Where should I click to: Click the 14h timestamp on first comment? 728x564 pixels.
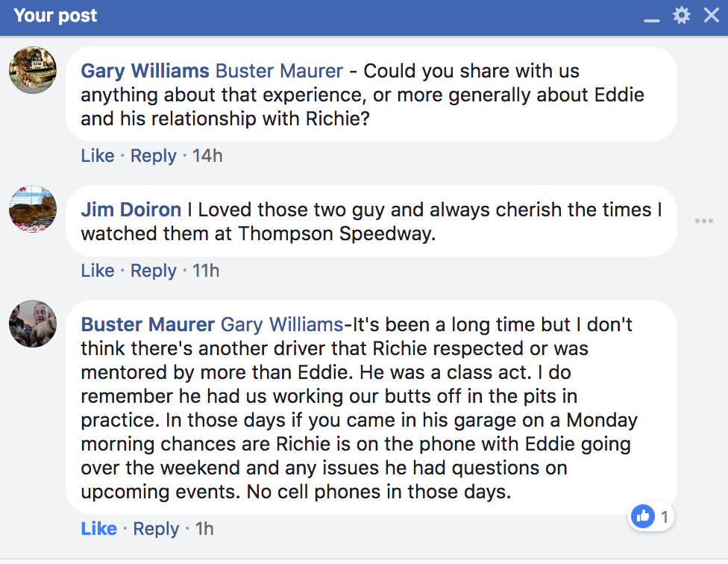click(207, 155)
